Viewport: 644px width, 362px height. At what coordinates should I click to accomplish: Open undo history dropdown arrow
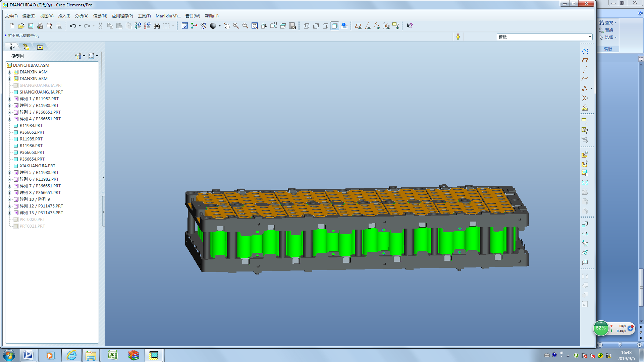tap(80, 26)
